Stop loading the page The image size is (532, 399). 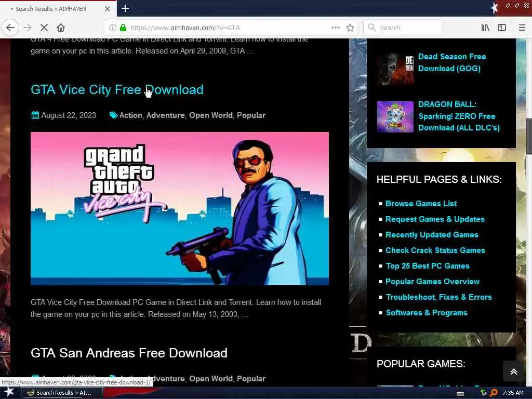[44, 28]
